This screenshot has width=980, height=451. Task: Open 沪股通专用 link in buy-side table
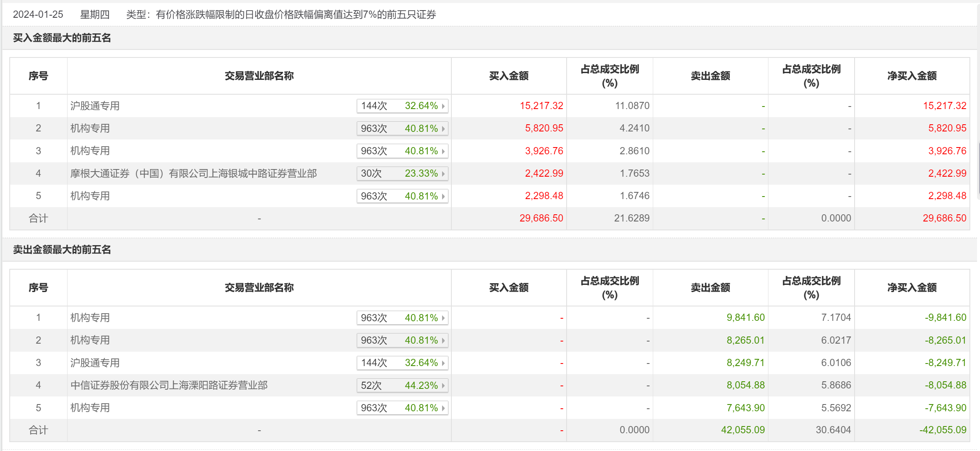[x=95, y=106]
